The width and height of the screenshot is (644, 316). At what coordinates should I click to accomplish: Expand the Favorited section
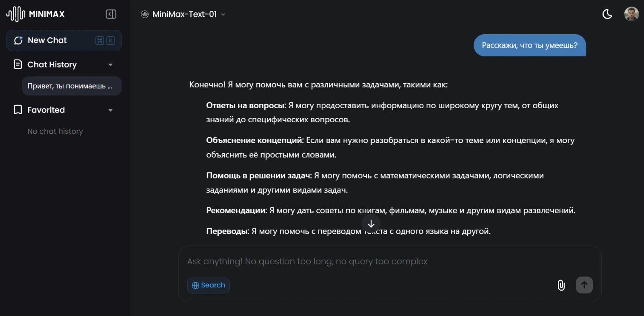tap(111, 110)
